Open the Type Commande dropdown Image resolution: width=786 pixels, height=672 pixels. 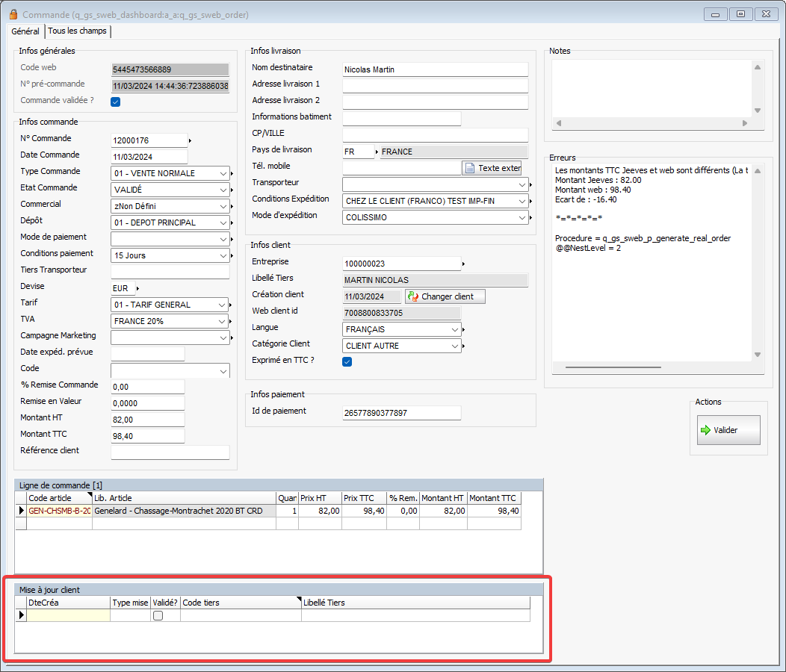tap(223, 173)
